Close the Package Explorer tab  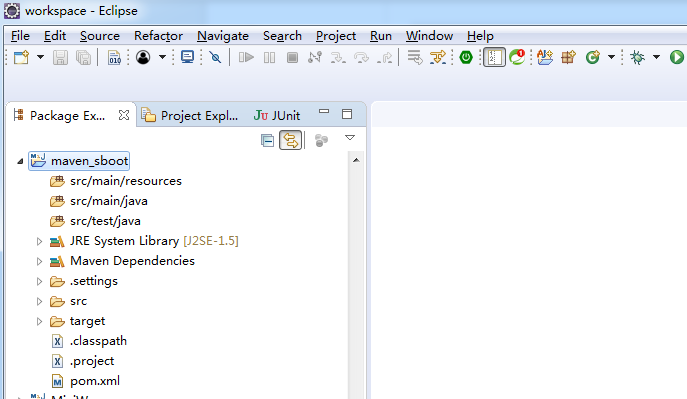tap(124, 115)
